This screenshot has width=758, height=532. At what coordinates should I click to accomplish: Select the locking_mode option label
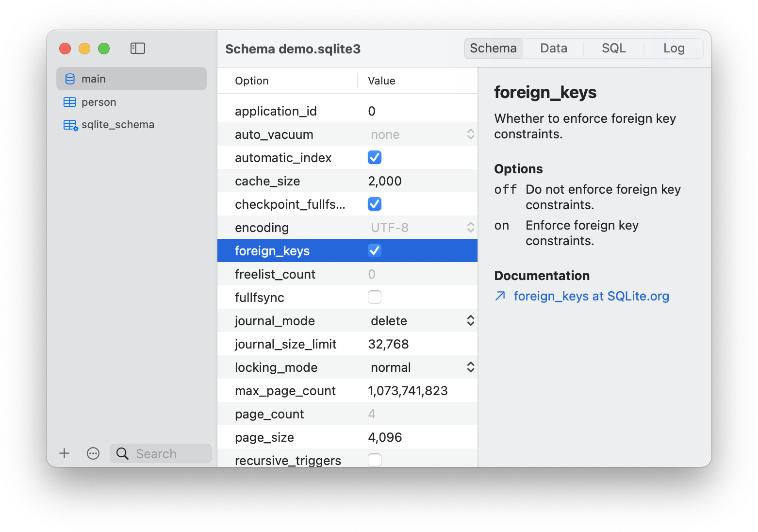(276, 367)
